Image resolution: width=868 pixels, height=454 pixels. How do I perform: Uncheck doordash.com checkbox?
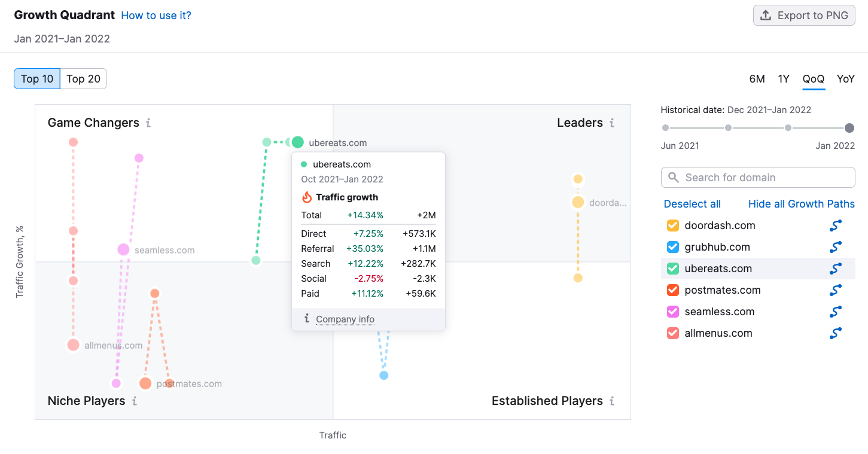click(673, 226)
